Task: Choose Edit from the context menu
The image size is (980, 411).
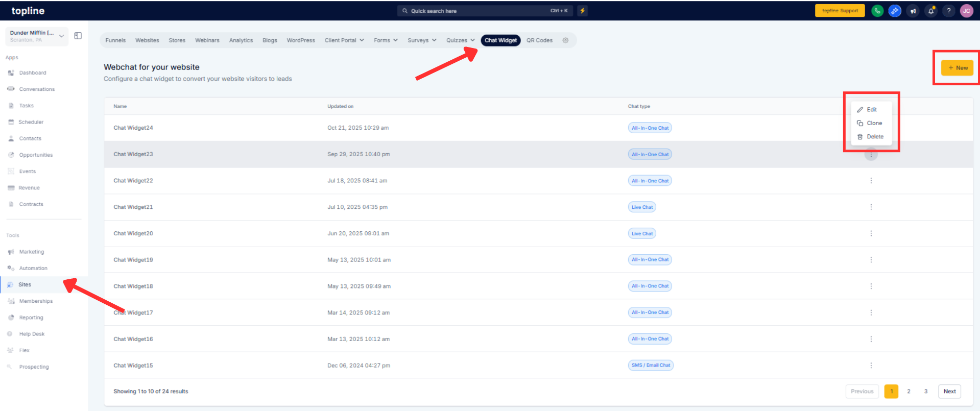Action: click(871, 110)
